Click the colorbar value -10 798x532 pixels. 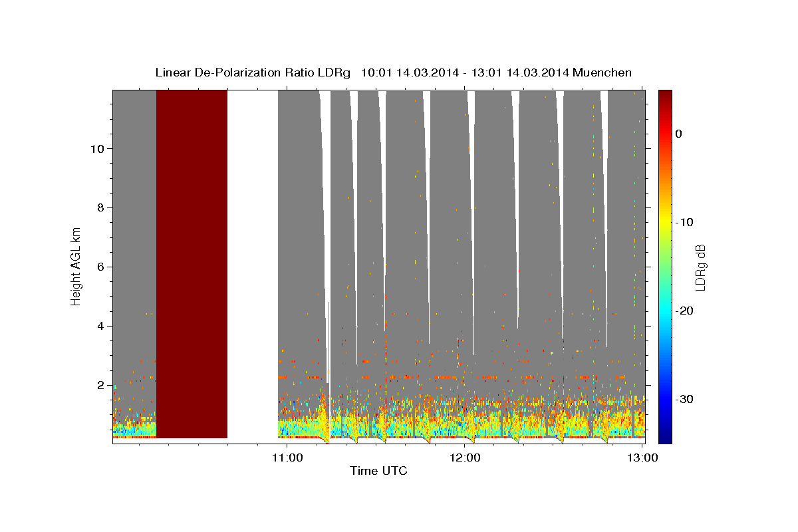click(684, 222)
